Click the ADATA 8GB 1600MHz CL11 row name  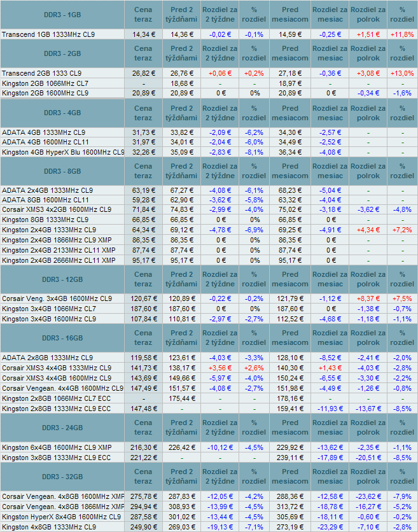coord(45,200)
